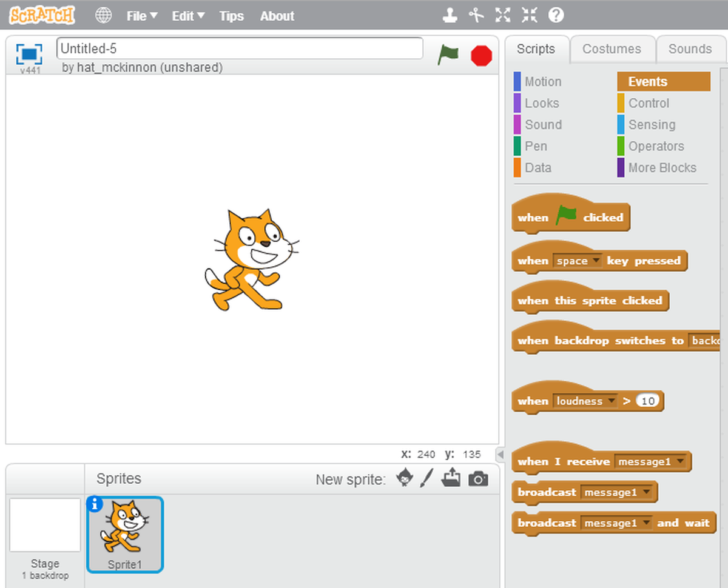Open the About link
This screenshot has height=588, width=728.
tap(277, 16)
